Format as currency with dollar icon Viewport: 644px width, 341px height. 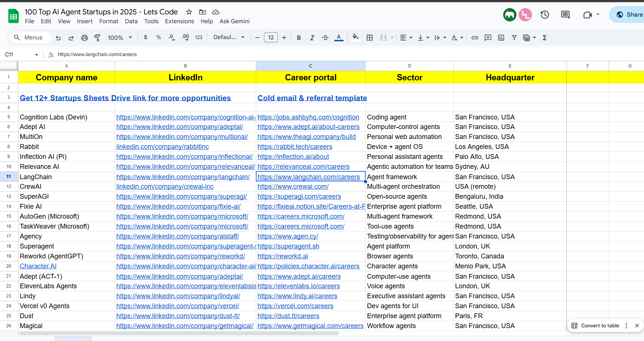(146, 37)
